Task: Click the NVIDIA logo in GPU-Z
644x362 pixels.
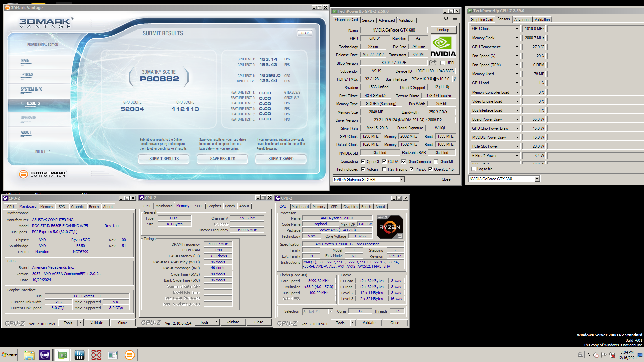Action: point(443,47)
